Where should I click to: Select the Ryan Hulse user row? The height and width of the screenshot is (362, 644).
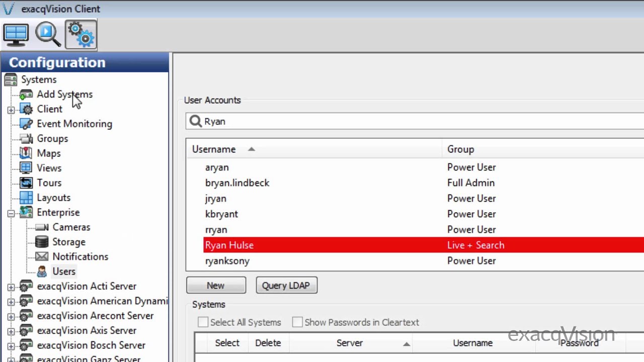(424, 245)
